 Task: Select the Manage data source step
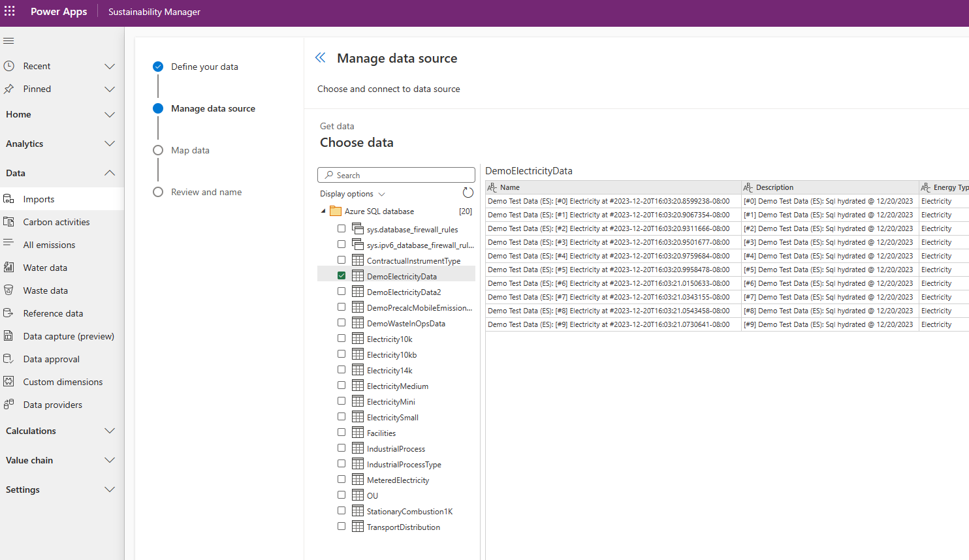click(213, 108)
